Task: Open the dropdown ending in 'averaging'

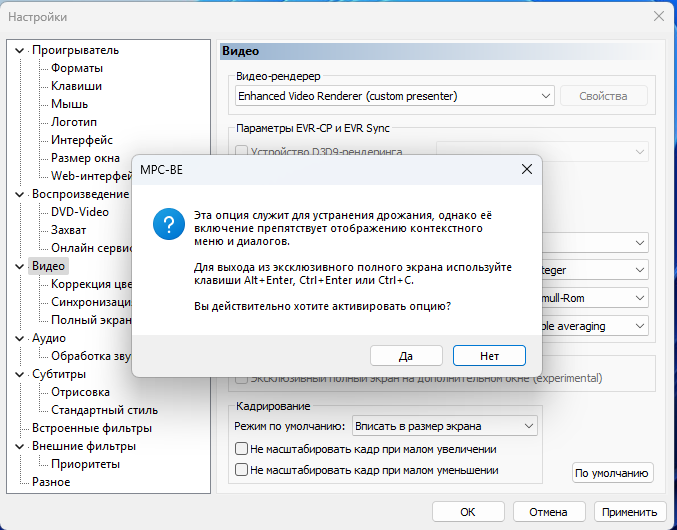Action: (594, 326)
